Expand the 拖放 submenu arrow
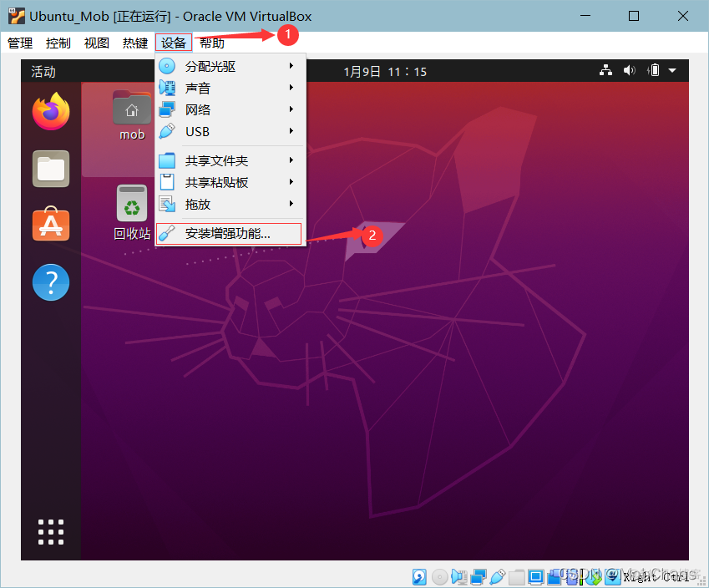The width and height of the screenshot is (709, 588). click(291, 204)
